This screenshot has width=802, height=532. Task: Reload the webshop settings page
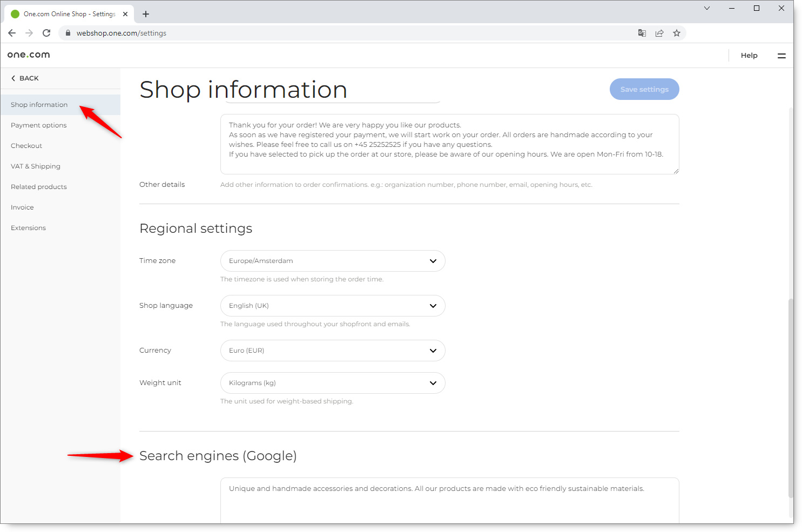(x=46, y=33)
